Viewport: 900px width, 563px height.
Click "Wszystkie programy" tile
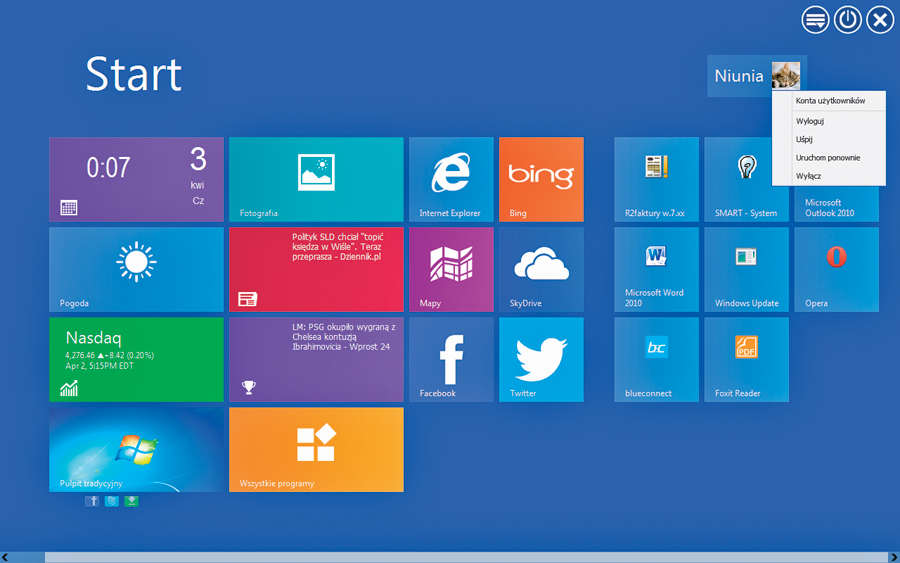coord(316,449)
